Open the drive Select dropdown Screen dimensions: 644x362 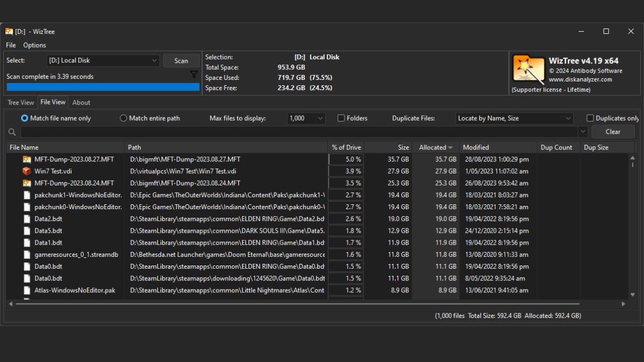point(103,61)
